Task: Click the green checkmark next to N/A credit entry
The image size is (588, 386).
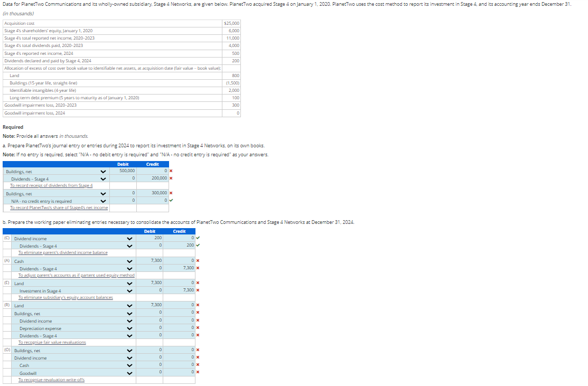Action: point(171,201)
